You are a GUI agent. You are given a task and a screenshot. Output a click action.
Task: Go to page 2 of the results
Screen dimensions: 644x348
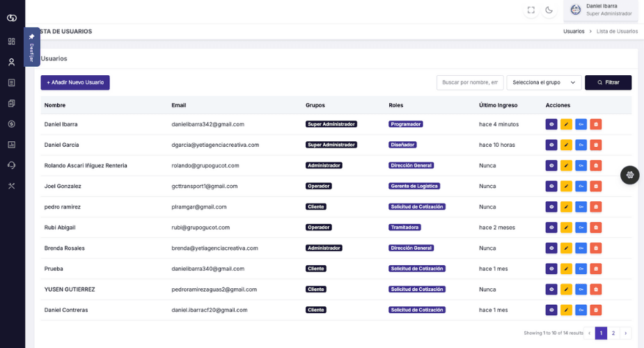[613, 333]
